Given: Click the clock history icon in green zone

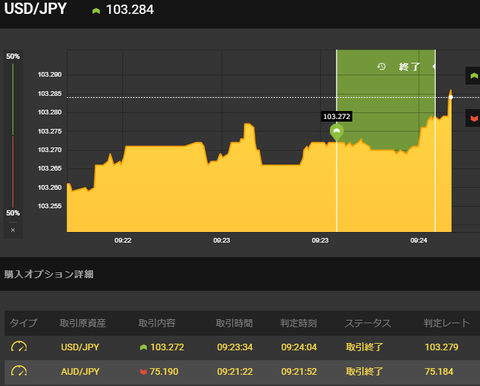Looking at the screenshot, I should tap(381, 67).
